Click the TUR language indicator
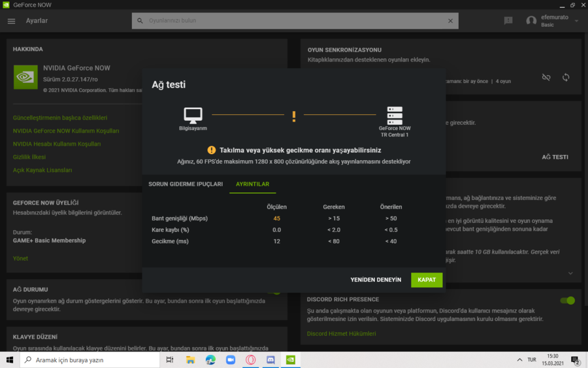This screenshot has height=368, width=588. point(532,360)
